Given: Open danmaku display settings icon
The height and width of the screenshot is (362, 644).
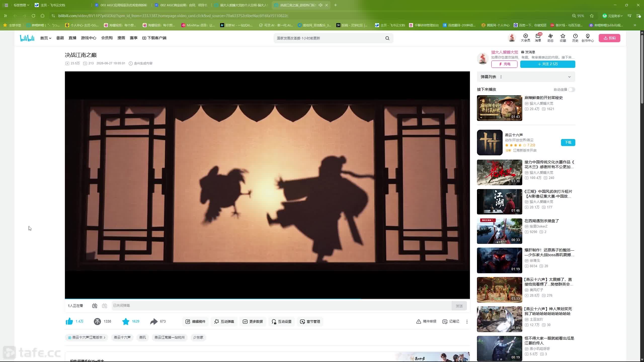Looking at the screenshot, I should point(105,306).
